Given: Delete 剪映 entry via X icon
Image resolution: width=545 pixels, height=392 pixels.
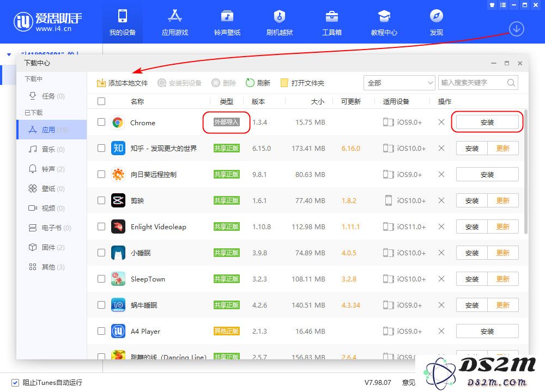Looking at the screenshot, I should coord(441,200).
